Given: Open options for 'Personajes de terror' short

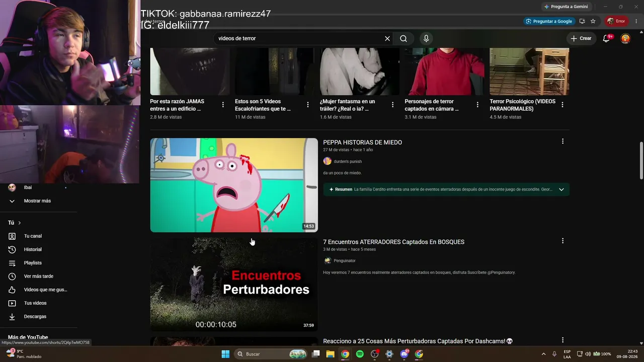Looking at the screenshot, I should (478, 105).
